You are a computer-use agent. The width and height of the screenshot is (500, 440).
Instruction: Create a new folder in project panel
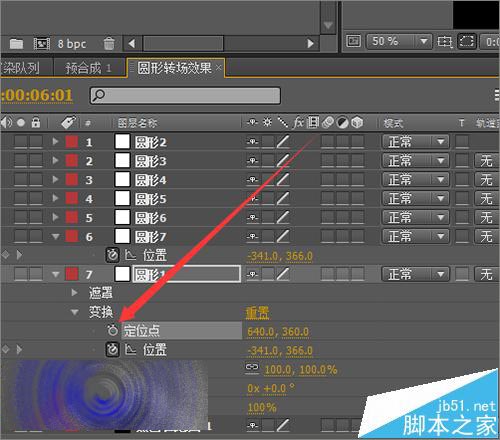(x=16, y=44)
